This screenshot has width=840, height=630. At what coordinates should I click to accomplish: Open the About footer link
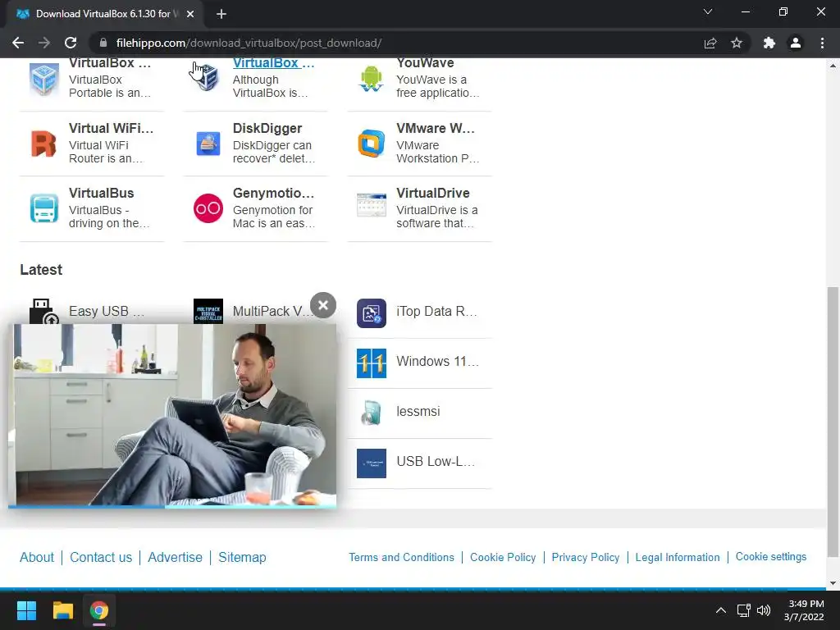coord(37,557)
